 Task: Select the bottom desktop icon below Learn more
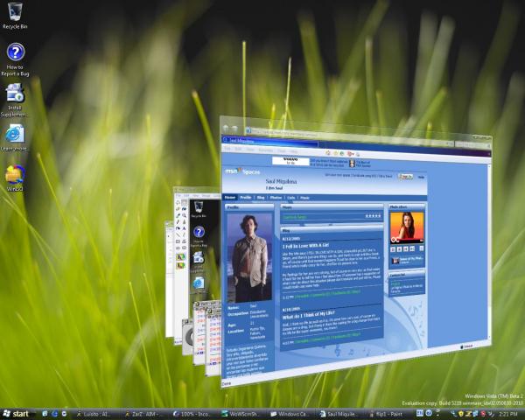pos(15,178)
